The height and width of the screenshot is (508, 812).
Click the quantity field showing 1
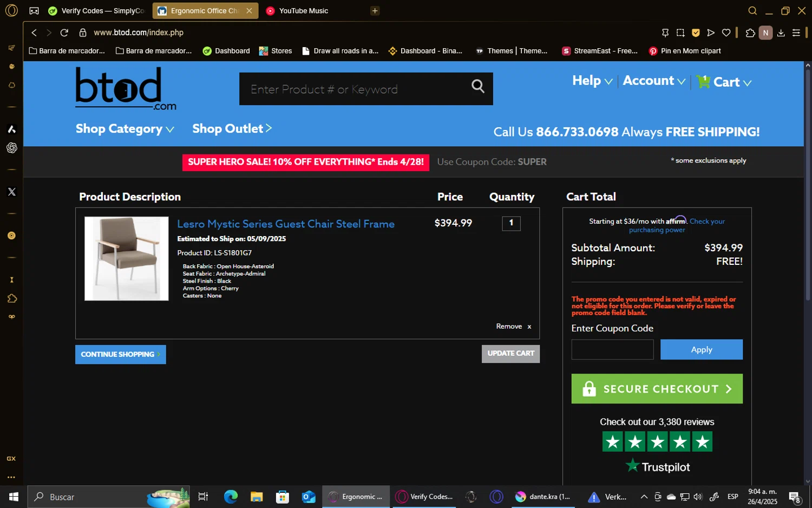[511, 223]
